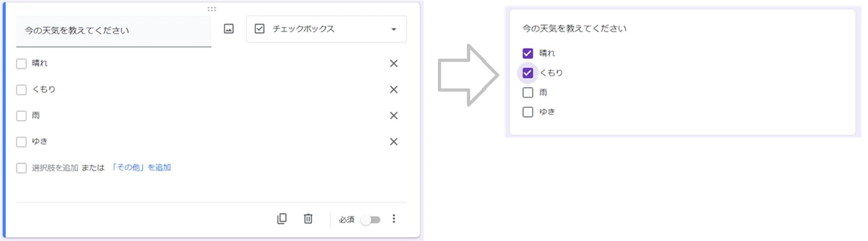The image size is (868, 241).
Task: Delete the question using the trash icon
Action: pyautogui.click(x=308, y=219)
